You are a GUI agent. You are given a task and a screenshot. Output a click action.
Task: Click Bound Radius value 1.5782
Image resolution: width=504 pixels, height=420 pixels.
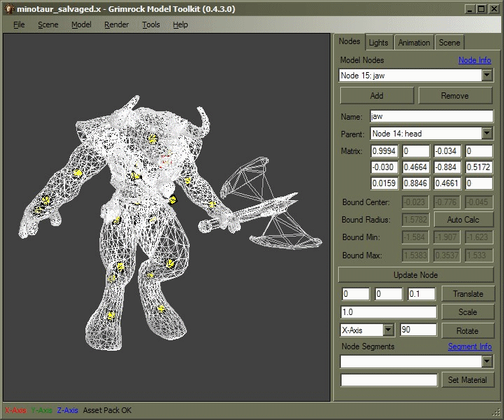tap(415, 220)
